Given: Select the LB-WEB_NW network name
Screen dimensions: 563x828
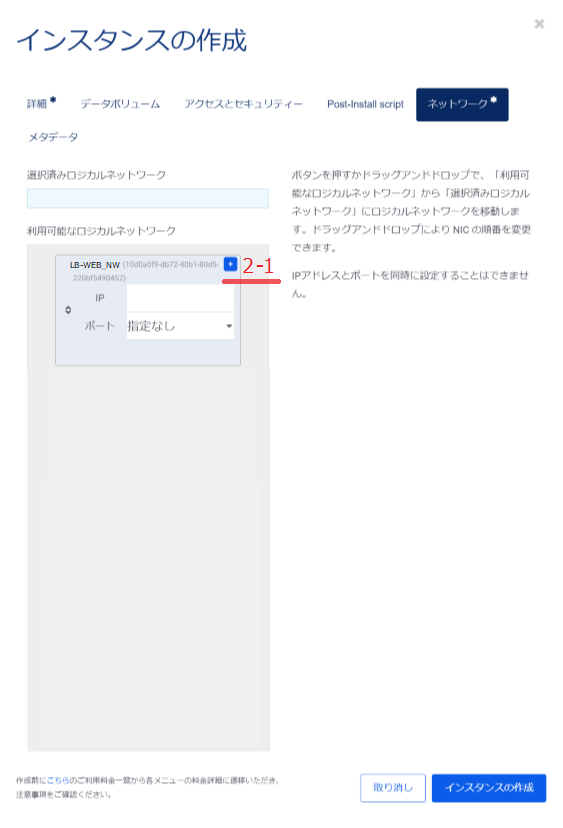Looking at the screenshot, I should tap(95, 265).
